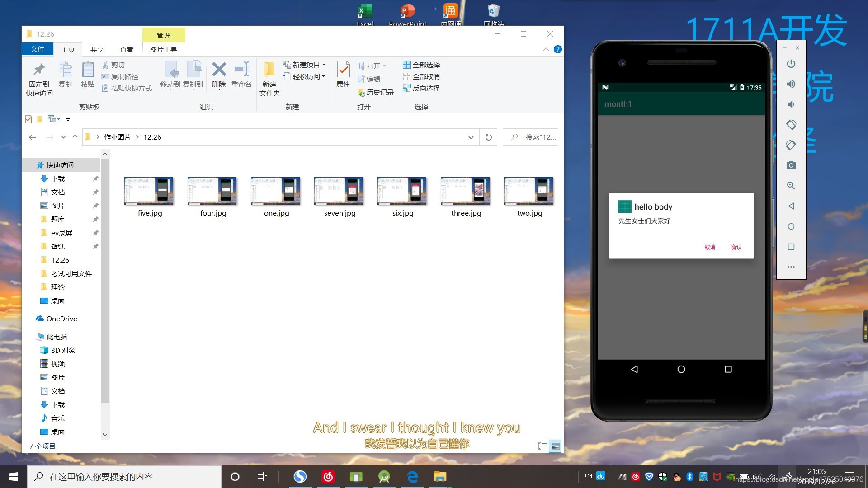Open the 新建项目 dropdown menu
Viewport: 868px width, 488px height.
point(306,65)
